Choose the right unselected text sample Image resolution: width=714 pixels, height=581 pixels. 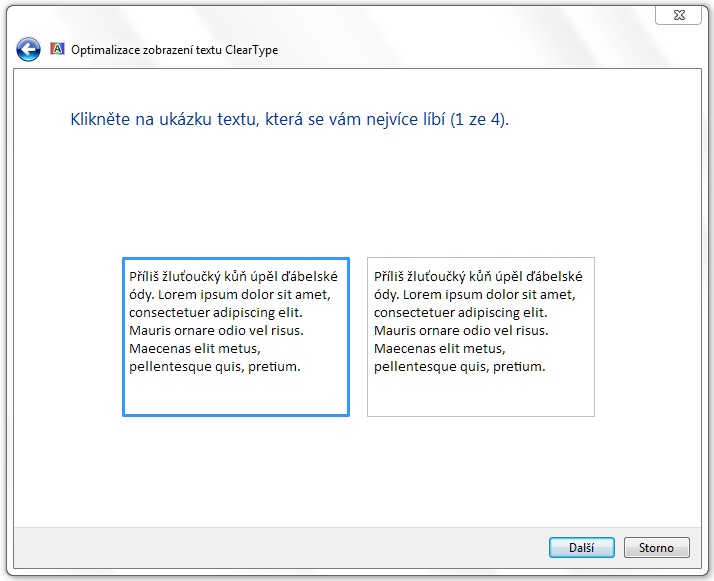(x=481, y=337)
